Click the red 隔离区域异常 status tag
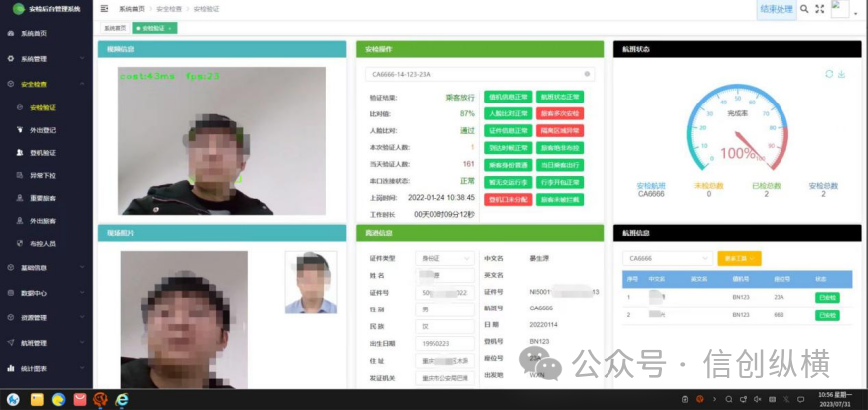 point(560,131)
